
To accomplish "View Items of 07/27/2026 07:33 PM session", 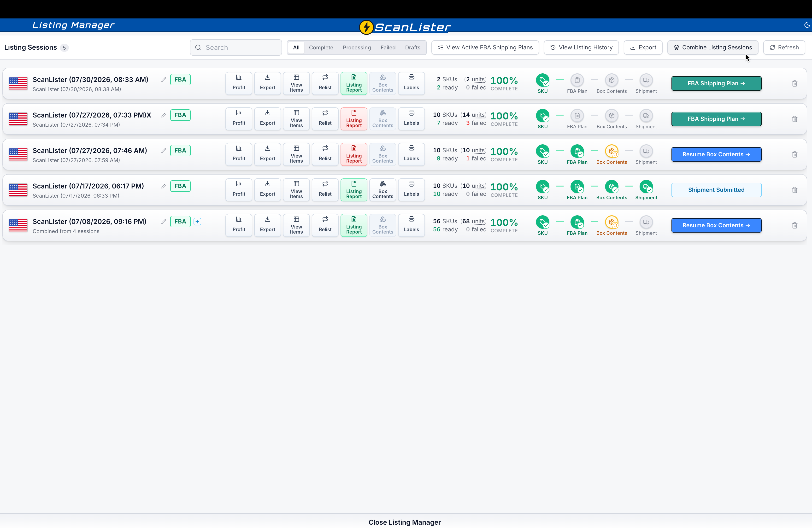I will coord(296,119).
